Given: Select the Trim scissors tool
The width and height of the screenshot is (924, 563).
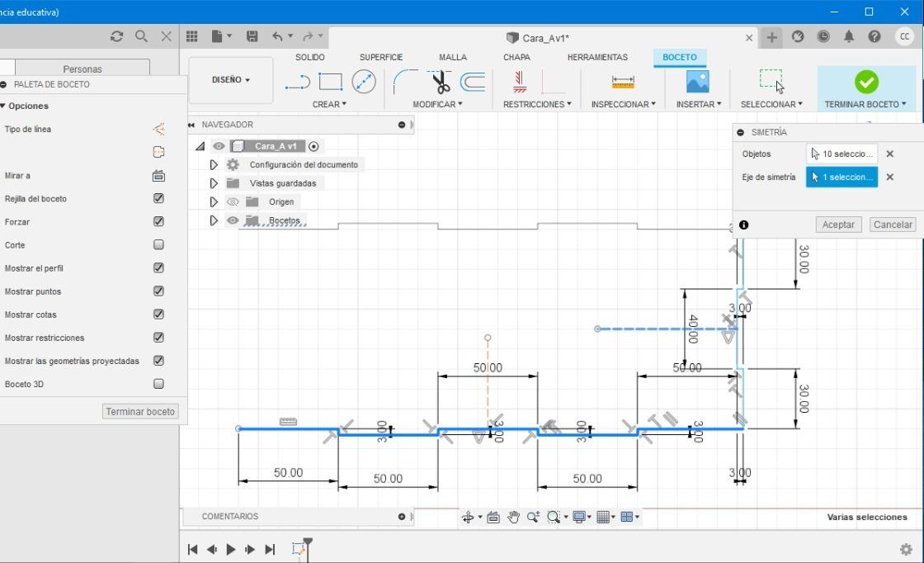Looking at the screenshot, I should click(x=440, y=82).
